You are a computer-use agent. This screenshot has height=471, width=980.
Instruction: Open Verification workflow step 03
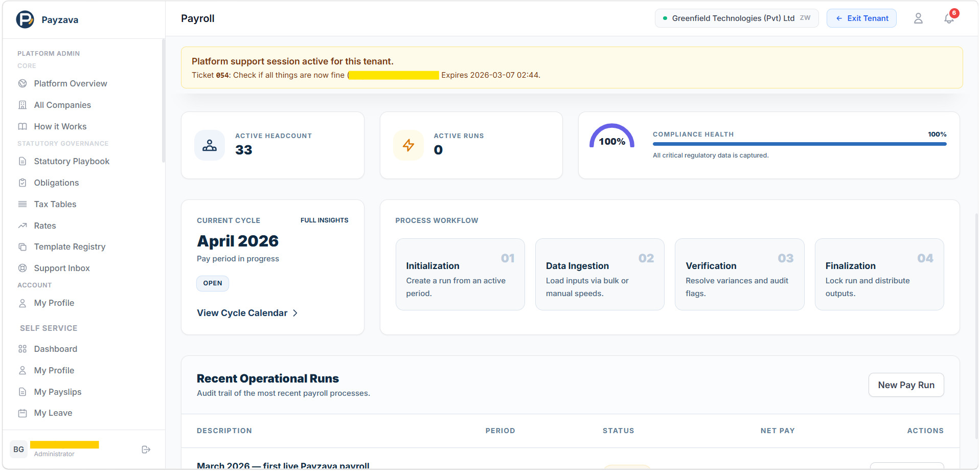click(739, 274)
